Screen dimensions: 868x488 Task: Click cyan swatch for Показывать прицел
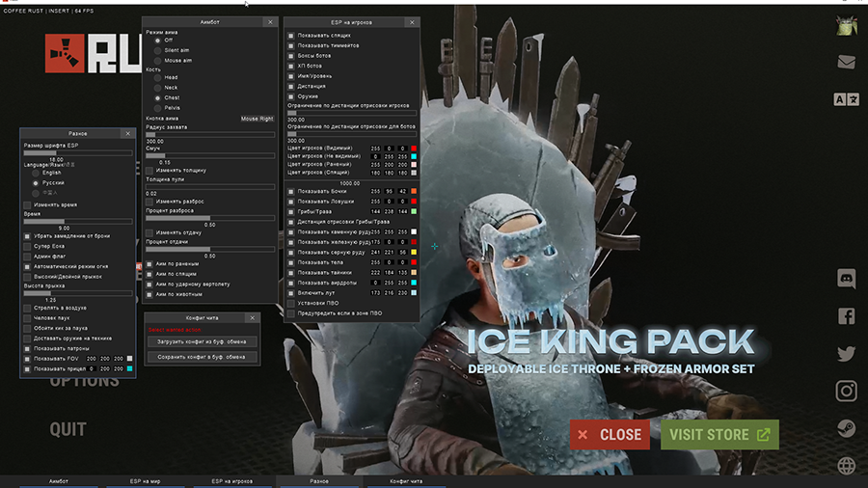[129, 369]
